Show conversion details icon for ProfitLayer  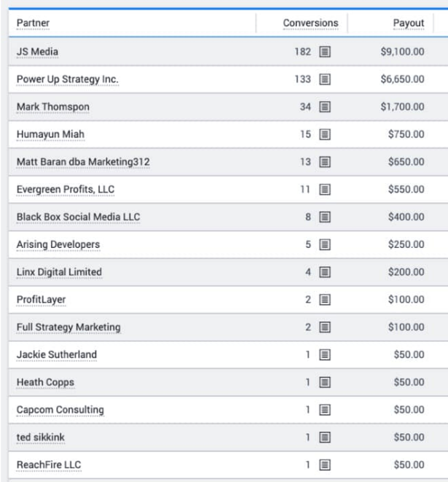coord(325,300)
